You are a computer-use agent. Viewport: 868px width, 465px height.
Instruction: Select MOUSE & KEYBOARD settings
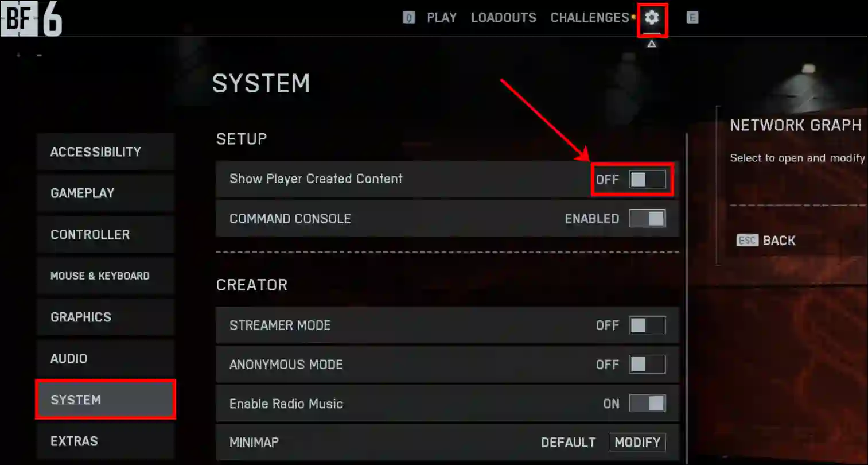point(105,276)
